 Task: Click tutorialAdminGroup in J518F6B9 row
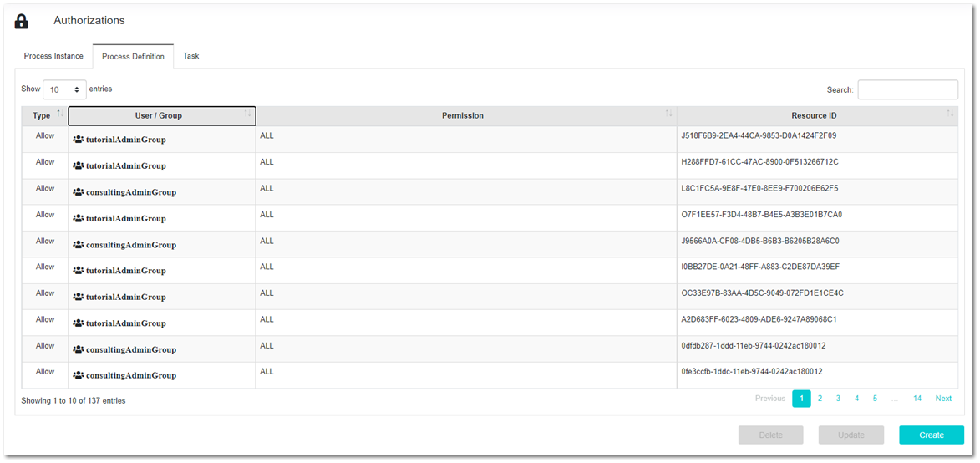[x=125, y=140]
